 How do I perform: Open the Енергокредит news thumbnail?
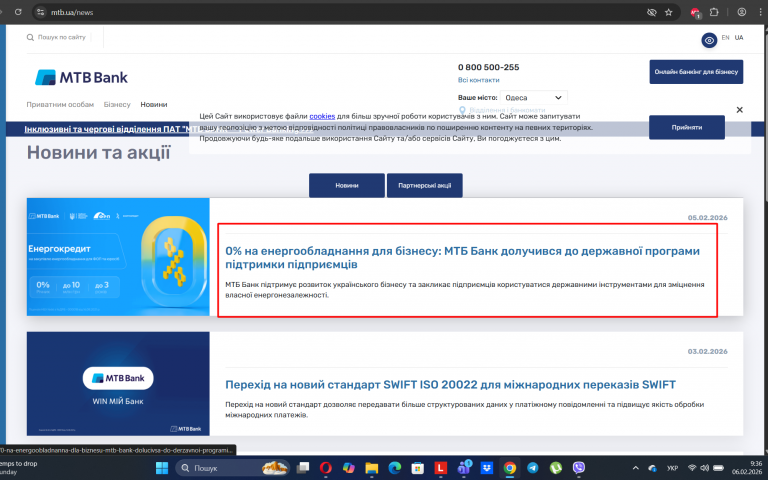(x=118, y=257)
